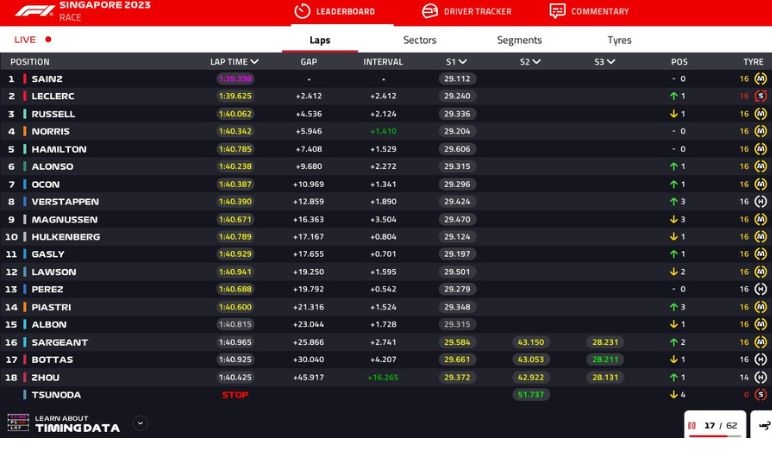Switch to the Tyres tab
The height and width of the screenshot is (469, 772).
(619, 40)
